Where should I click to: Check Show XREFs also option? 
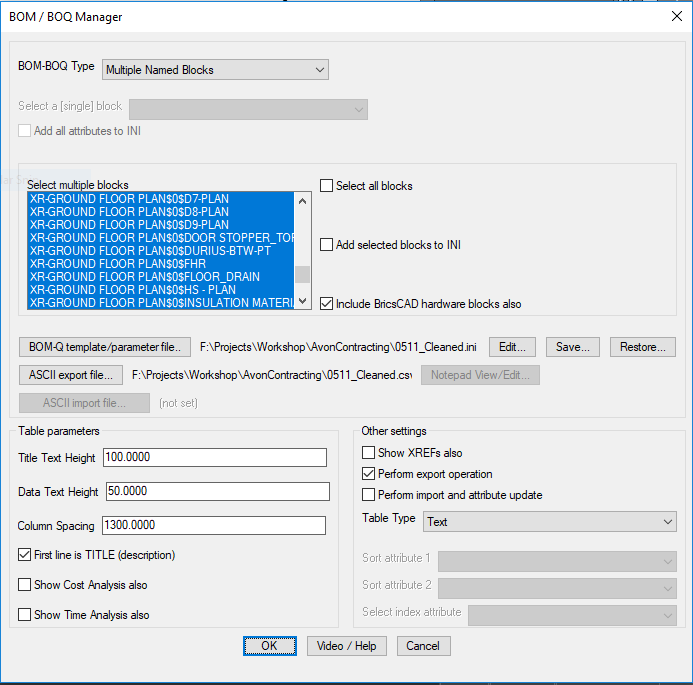click(369, 453)
